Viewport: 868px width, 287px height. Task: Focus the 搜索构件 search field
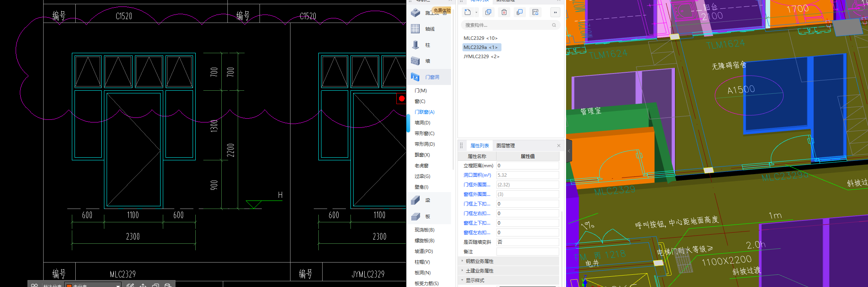511,25
